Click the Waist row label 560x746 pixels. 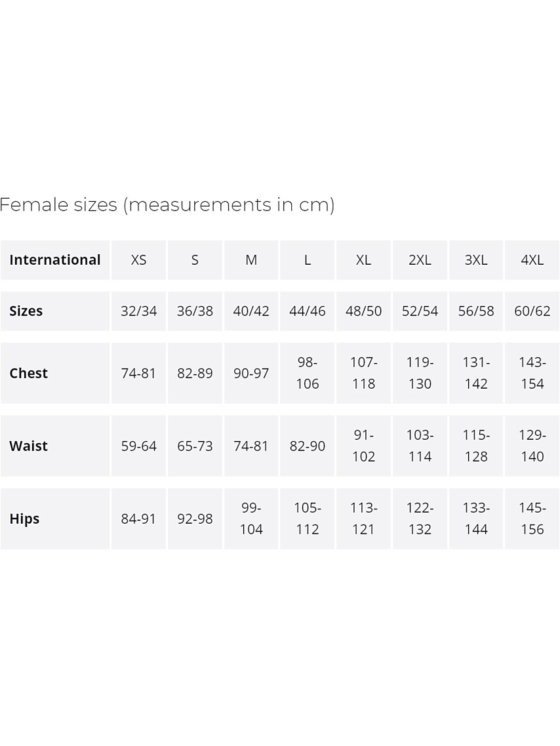pos(29,446)
